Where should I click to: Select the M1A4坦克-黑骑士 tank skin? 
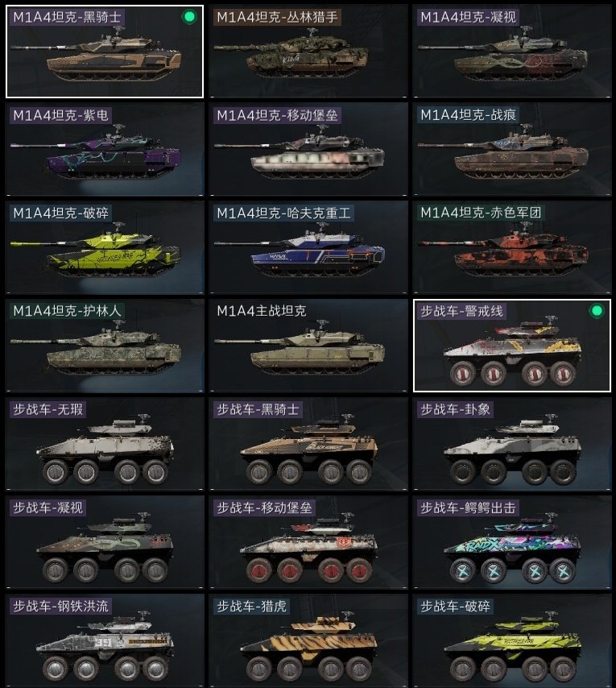[x=105, y=52]
